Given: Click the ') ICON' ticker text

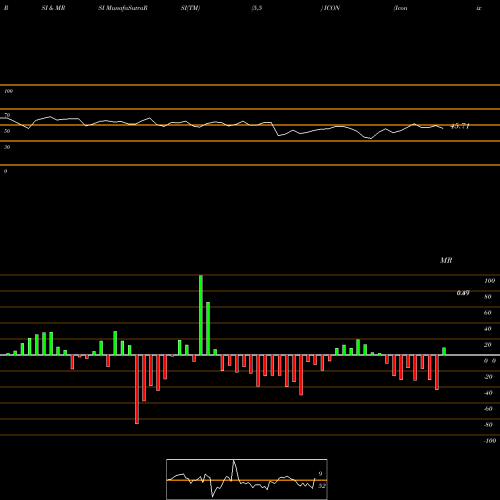Looking at the screenshot, I should (330, 8).
